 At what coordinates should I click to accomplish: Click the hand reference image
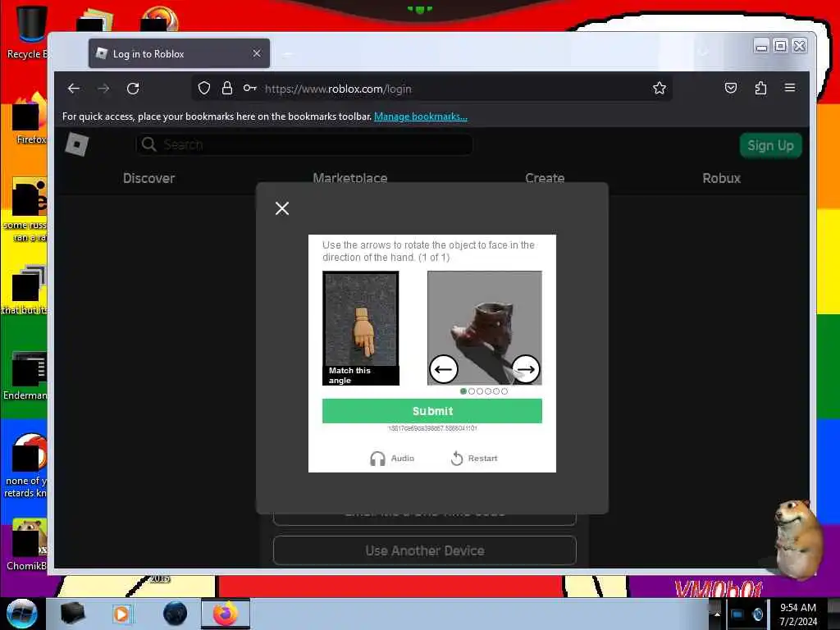[361, 328]
